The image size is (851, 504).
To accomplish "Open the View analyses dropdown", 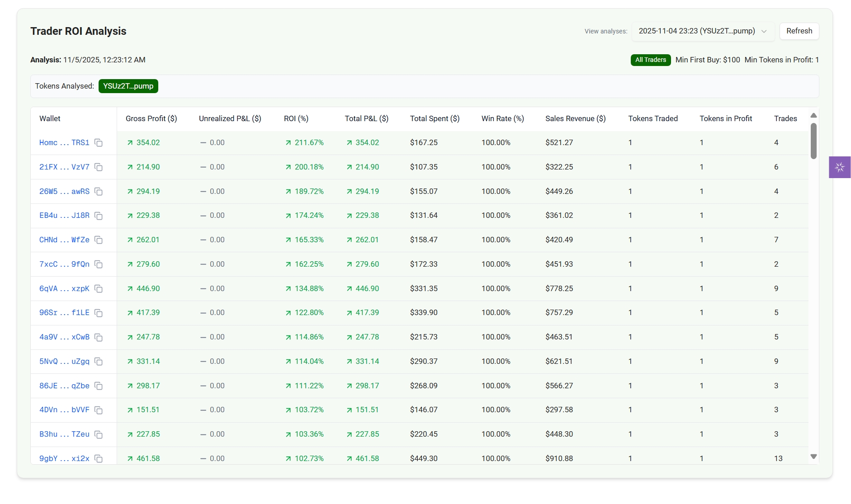I will click(x=703, y=31).
